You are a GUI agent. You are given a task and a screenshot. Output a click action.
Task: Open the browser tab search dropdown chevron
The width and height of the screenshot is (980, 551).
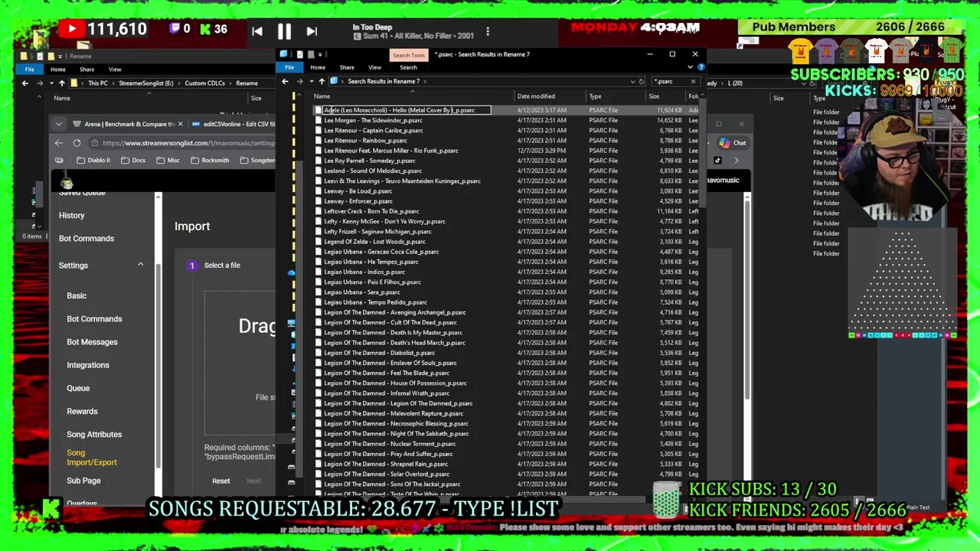coord(59,124)
